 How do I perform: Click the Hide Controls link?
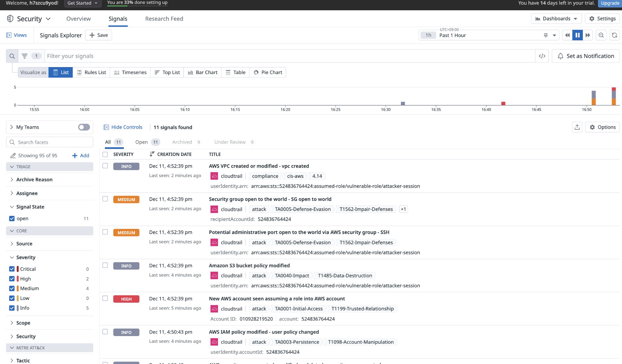pyautogui.click(x=123, y=127)
